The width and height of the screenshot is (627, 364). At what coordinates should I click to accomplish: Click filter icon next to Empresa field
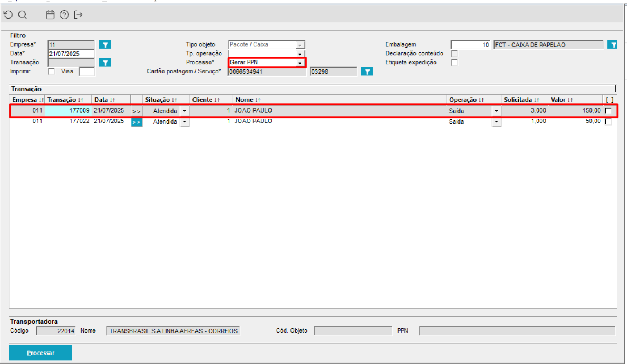[x=105, y=44]
